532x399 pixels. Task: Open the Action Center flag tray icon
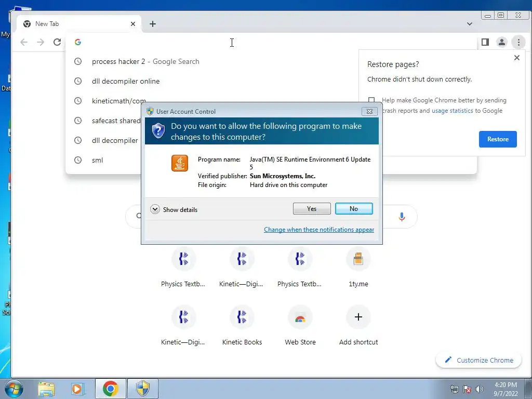[467, 389]
